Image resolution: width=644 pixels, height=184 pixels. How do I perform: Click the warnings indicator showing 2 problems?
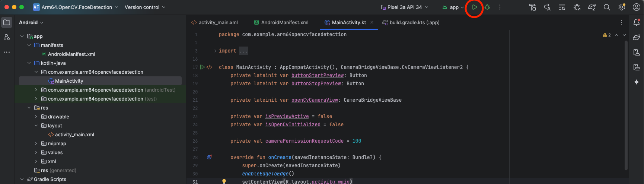[x=607, y=35]
